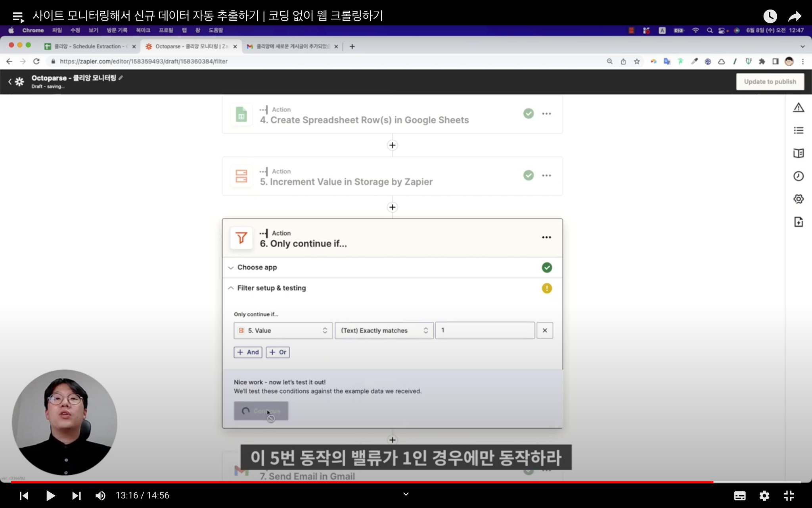This screenshot has width=812, height=508.
Task: Open the outline list sidebar icon
Action: click(x=798, y=131)
